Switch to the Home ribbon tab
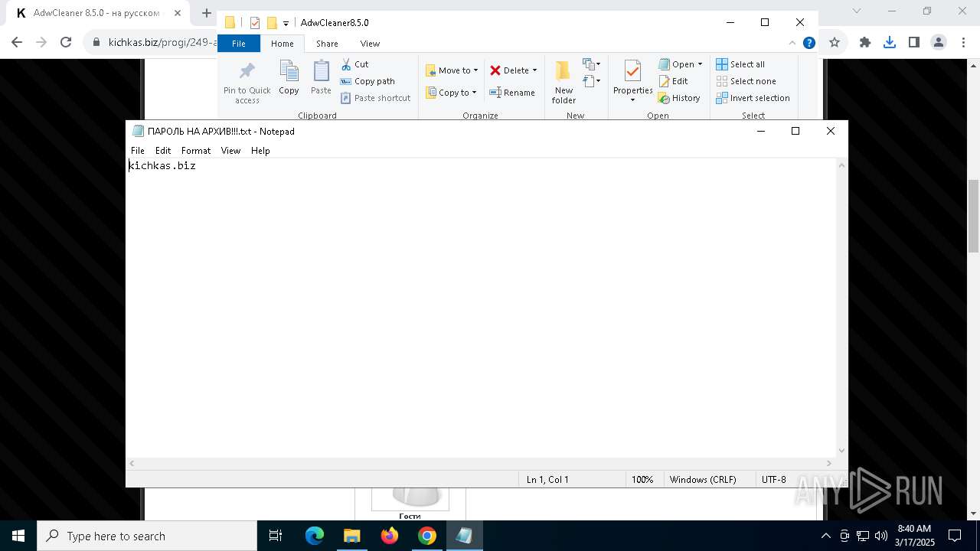 coord(282,44)
